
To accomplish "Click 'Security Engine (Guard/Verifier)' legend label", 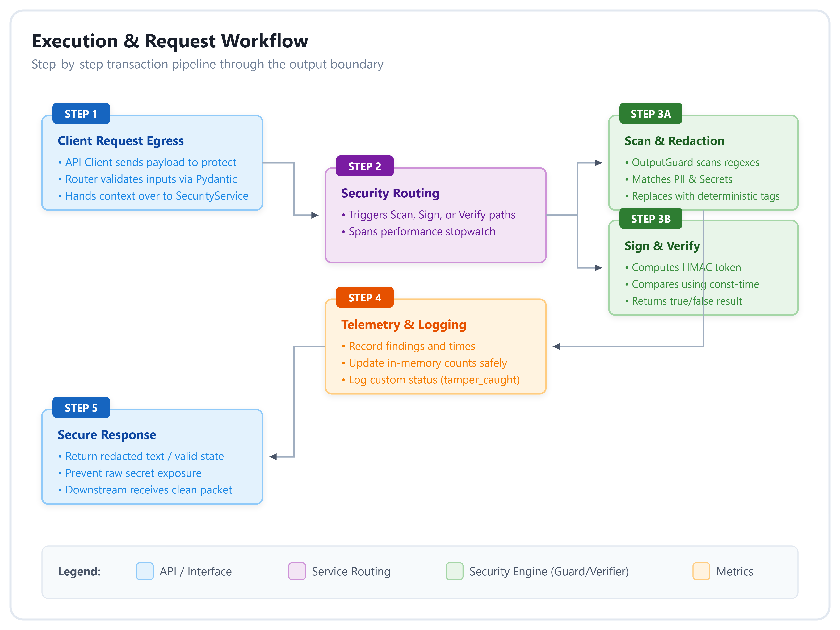I will [x=549, y=572].
